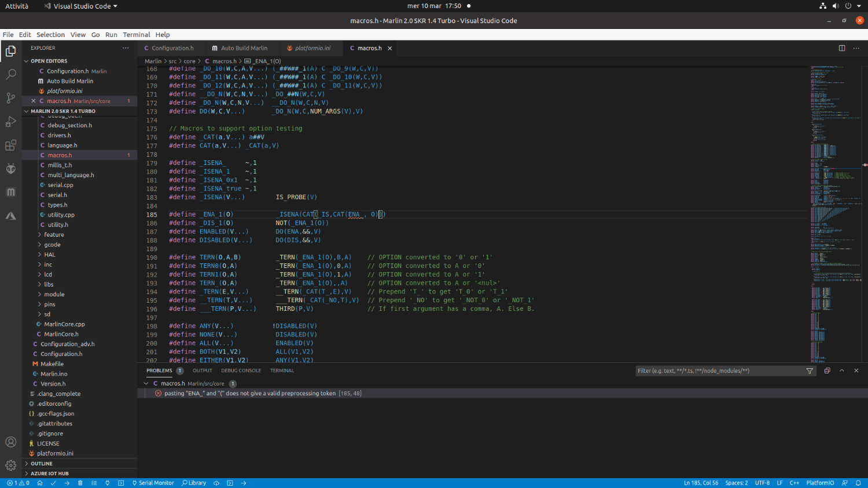868x488 pixels.
Task: Select the pasting "ENA_" error entry
Action: (502, 393)
